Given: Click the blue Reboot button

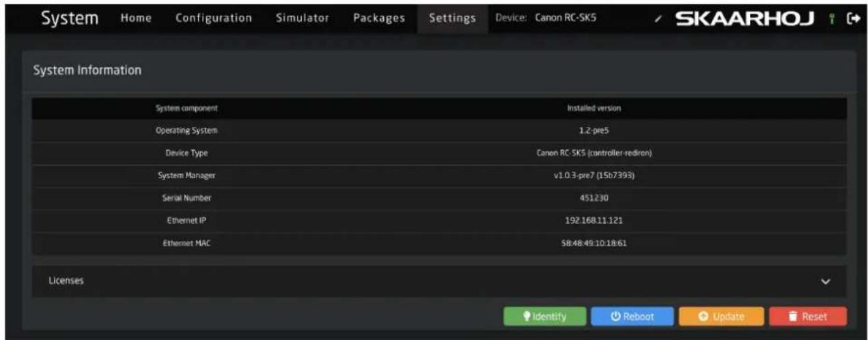Looking at the screenshot, I should (x=632, y=317).
